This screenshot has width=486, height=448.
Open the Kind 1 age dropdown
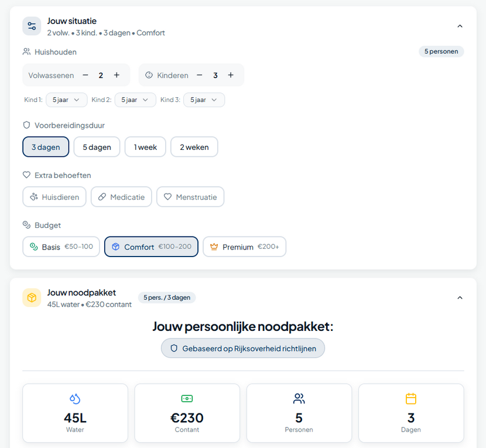tap(66, 100)
